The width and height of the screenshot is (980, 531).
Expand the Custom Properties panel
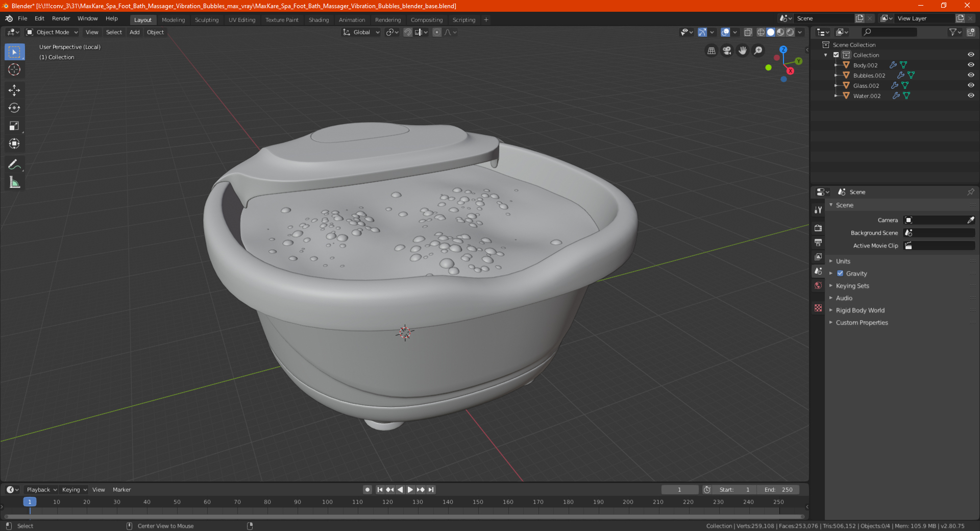click(862, 322)
